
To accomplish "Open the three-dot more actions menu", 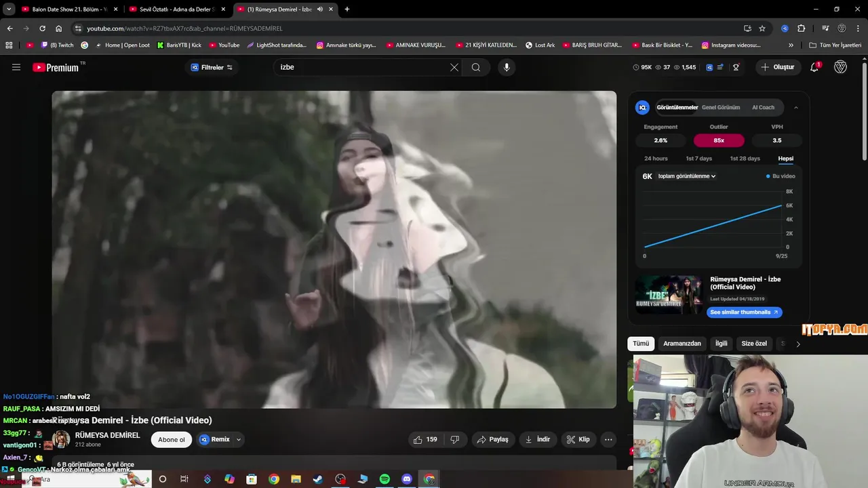I will click(608, 439).
